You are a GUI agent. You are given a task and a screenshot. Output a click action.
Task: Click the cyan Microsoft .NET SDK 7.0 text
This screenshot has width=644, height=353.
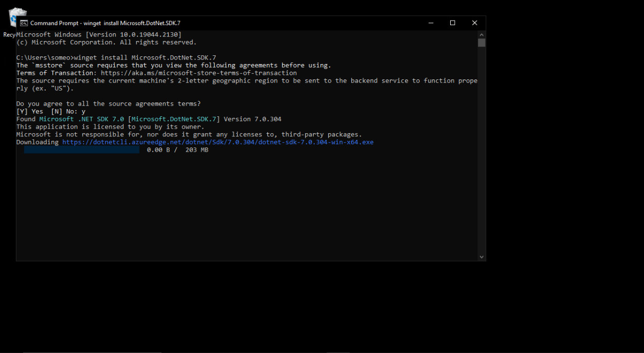coord(82,119)
